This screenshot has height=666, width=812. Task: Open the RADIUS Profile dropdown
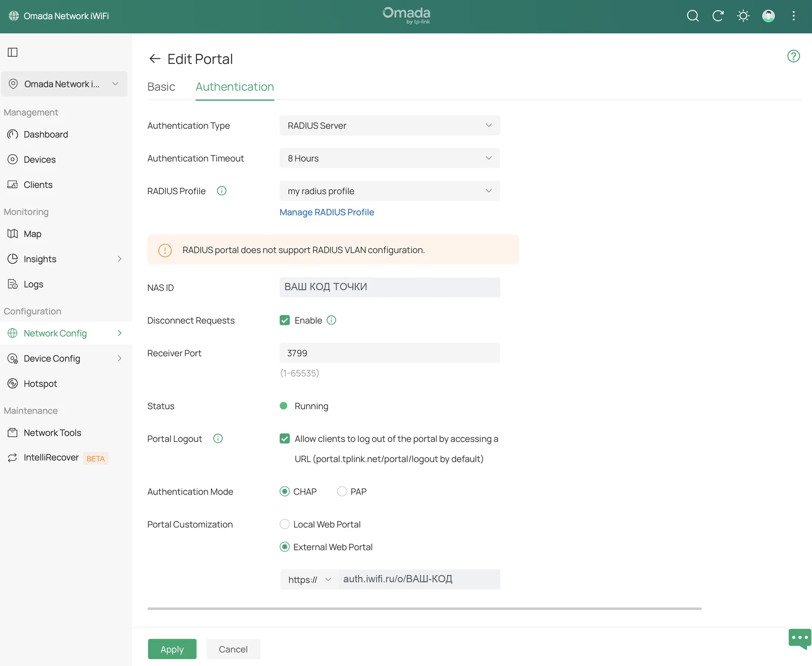(x=390, y=191)
